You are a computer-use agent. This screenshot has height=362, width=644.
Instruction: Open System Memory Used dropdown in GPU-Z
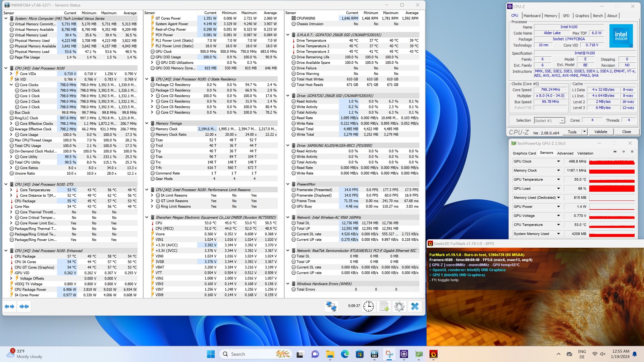point(558,234)
